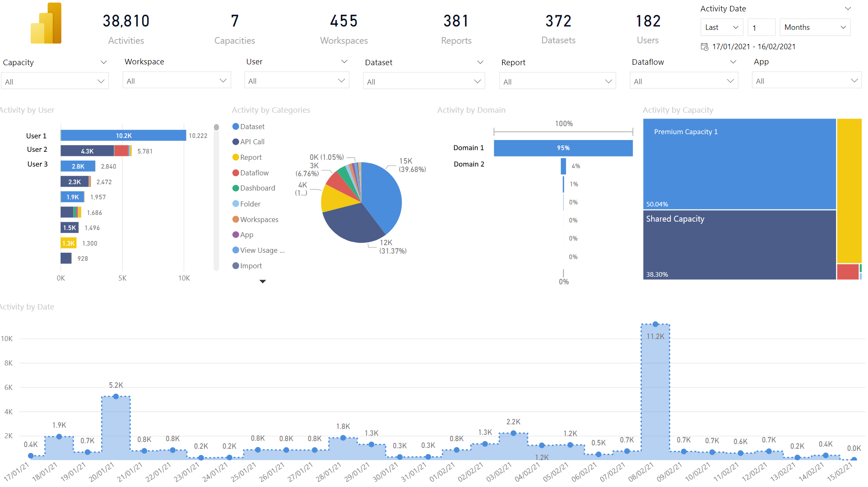Image resolution: width=868 pixels, height=487 pixels.
Task: Click the 38,810 Activities card
Action: pyautogui.click(x=126, y=29)
